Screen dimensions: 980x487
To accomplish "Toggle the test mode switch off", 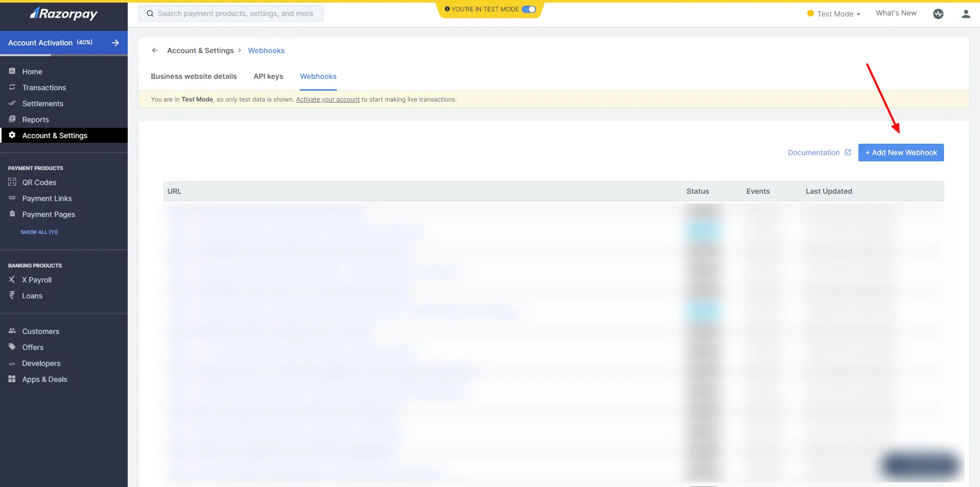I will click(x=529, y=9).
